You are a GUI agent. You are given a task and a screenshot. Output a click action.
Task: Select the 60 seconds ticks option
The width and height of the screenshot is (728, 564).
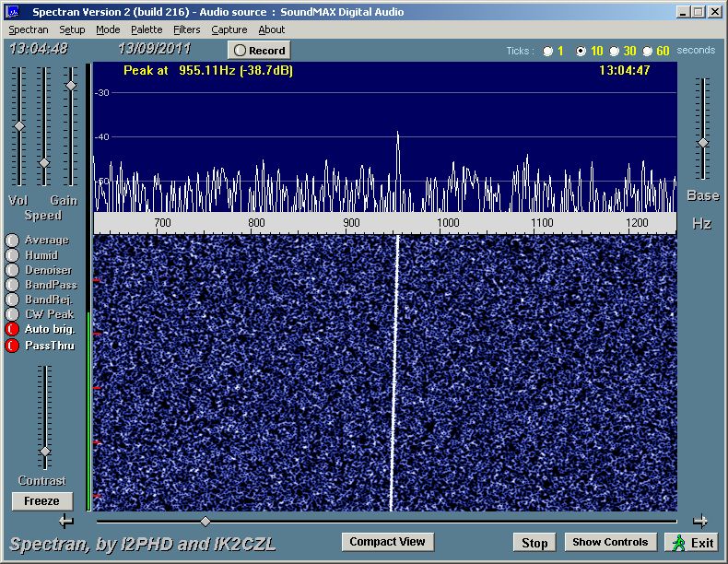(x=648, y=51)
